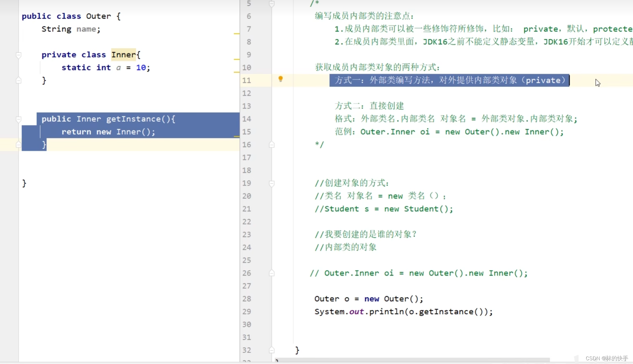Click the fold marker beside line 26
Screen dimensions: 633x364
click(272, 273)
